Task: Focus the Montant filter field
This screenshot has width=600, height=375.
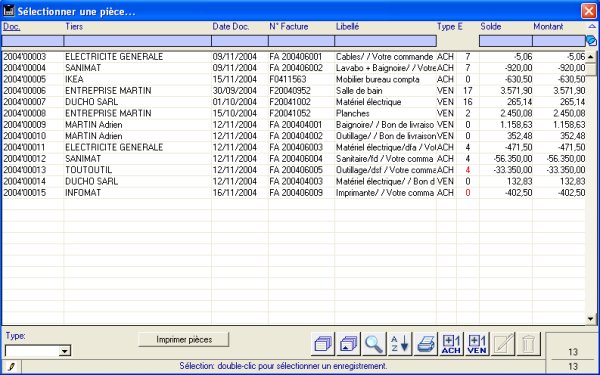Action: click(559, 41)
